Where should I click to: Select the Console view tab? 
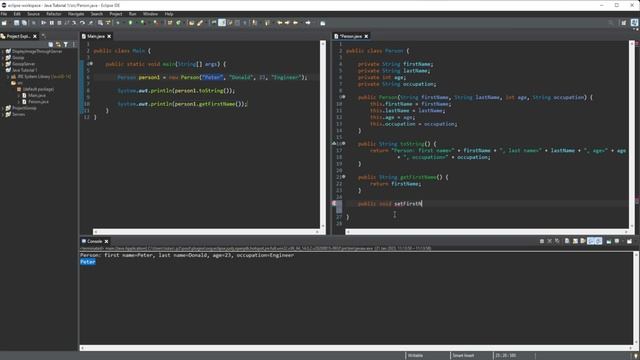pos(94,241)
